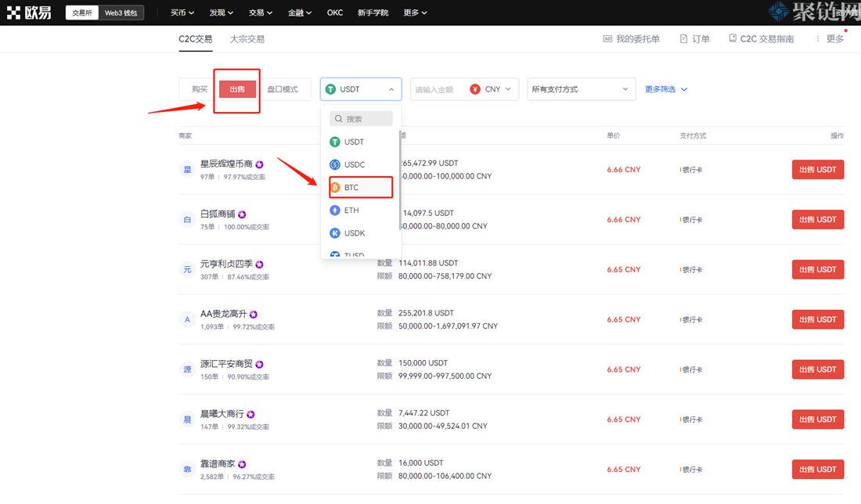Click the 靠 avatar of 靠谱商家

pyautogui.click(x=187, y=470)
